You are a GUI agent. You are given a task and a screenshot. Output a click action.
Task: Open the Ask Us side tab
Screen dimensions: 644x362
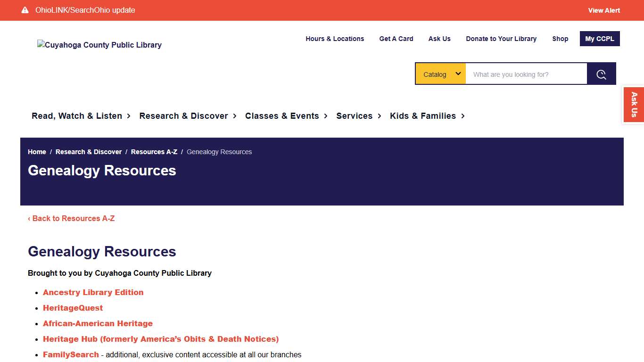pos(634,104)
